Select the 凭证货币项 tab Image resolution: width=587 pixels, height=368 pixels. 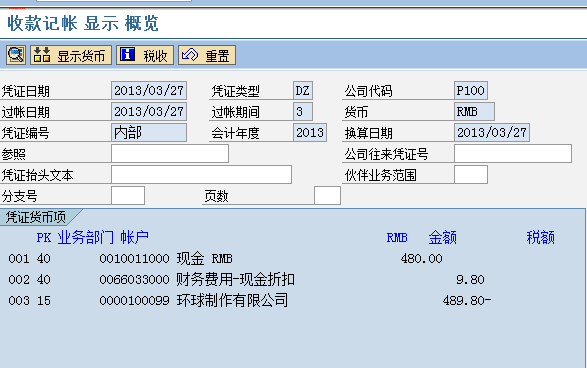[37, 217]
